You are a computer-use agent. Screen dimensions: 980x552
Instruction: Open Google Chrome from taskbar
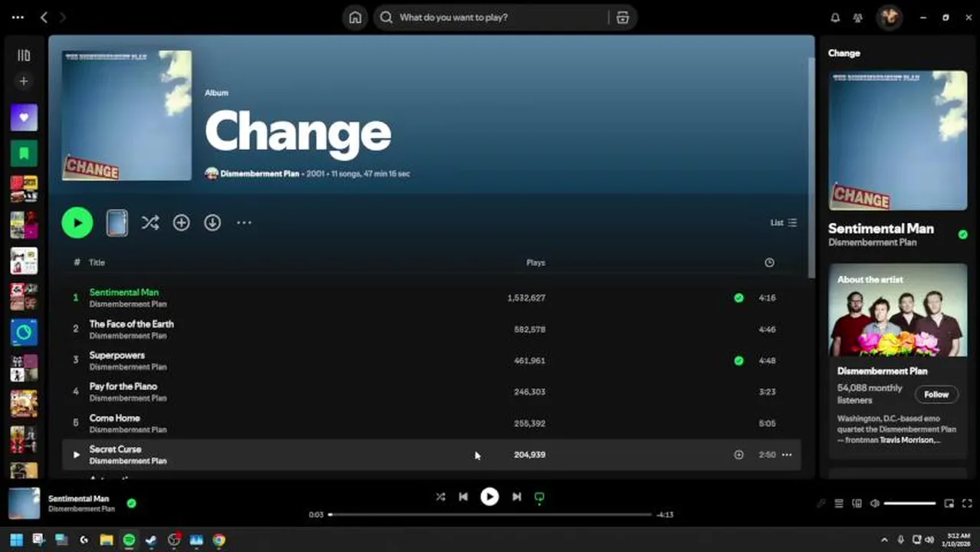pyautogui.click(x=219, y=540)
